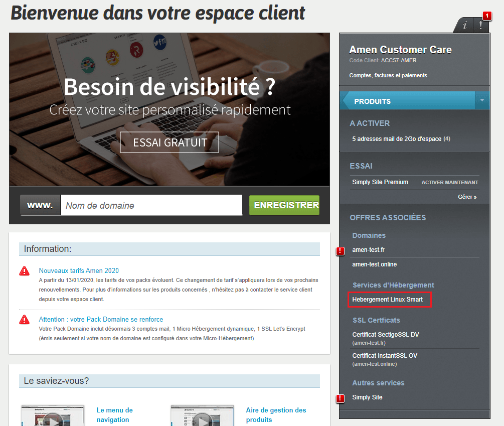Click the ESSAI GRATUIT button
Image resolution: width=504 pixels, height=426 pixels.
[170, 143]
